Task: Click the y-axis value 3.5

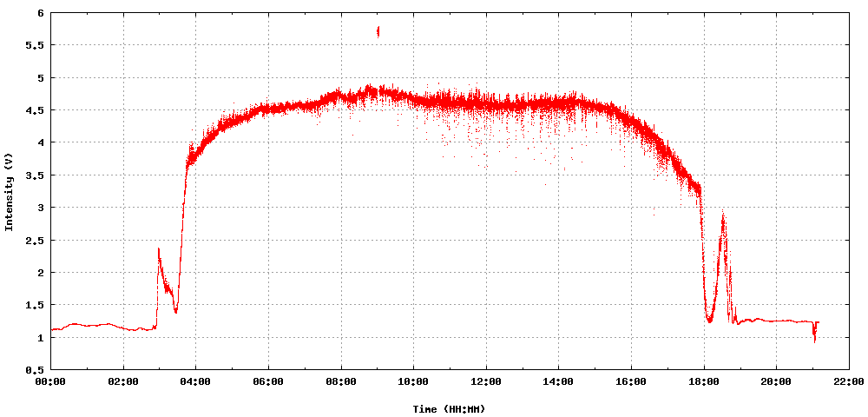Action: tap(35, 175)
